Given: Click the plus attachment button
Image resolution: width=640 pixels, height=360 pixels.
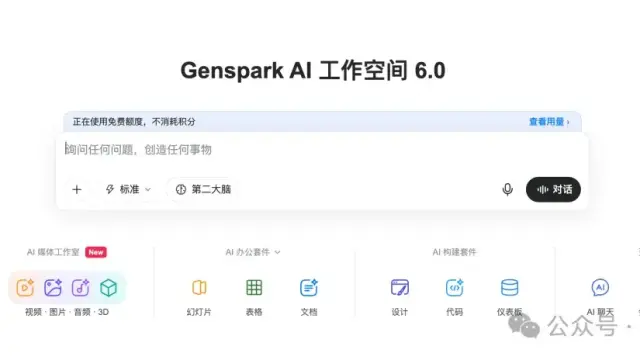Looking at the screenshot, I should [77, 189].
